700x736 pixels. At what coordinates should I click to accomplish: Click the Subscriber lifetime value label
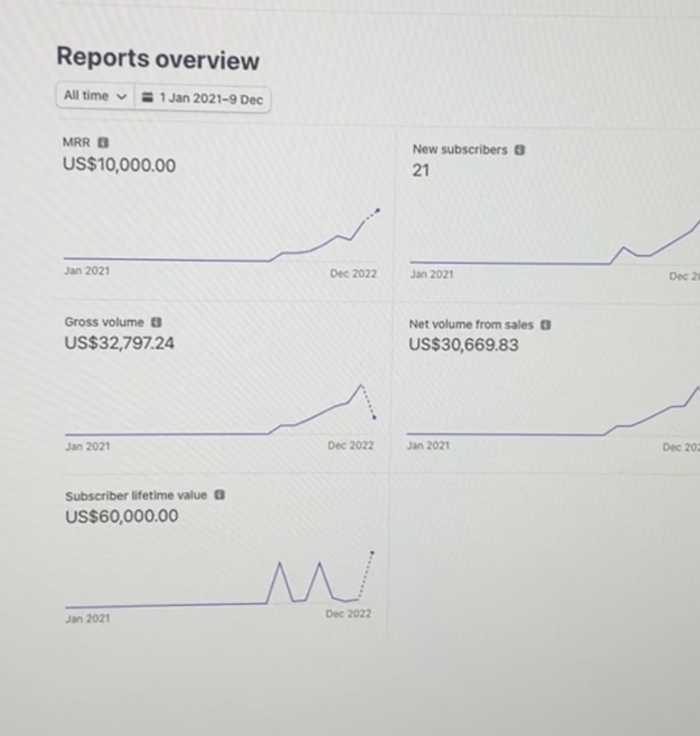[136, 495]
